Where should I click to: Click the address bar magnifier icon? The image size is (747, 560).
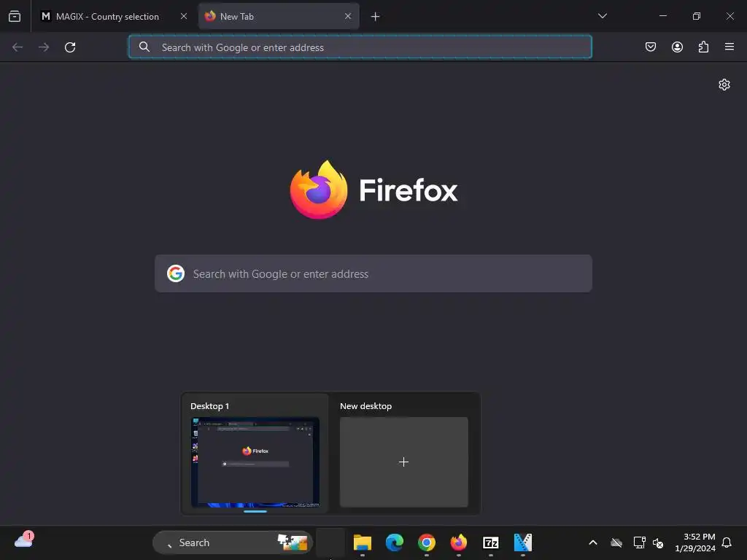(x=144, y=47)
